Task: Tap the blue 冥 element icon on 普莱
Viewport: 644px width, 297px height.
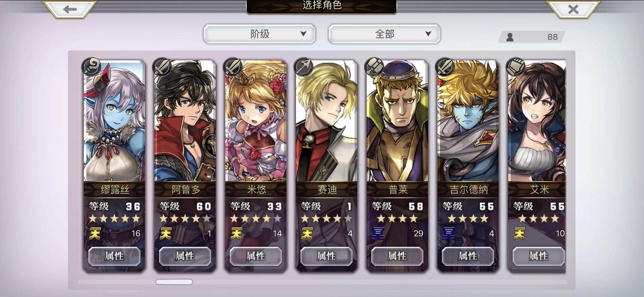Action: pos(378,234)
